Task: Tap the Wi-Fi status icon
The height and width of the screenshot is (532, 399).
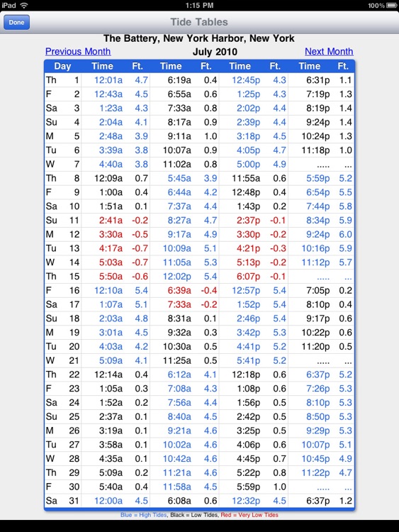Action: point(24,6)
